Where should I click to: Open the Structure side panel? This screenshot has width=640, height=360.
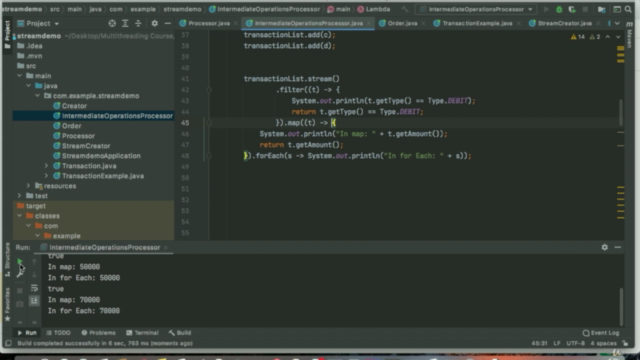click(x=7, y=260)
